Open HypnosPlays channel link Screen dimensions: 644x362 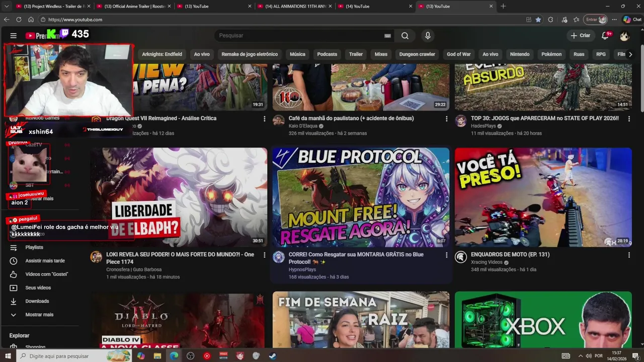(302, 269)
